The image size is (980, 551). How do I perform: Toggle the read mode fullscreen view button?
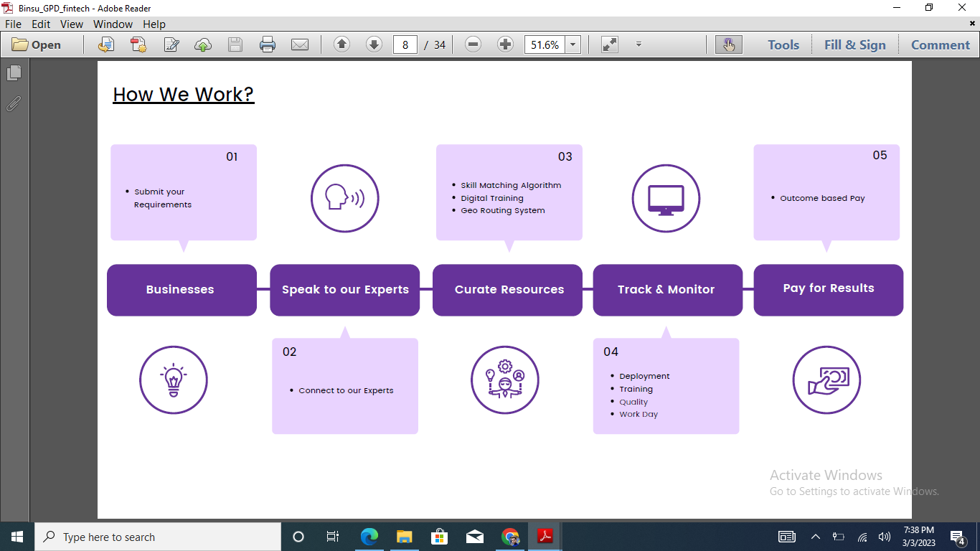click(x=610, y=44)
